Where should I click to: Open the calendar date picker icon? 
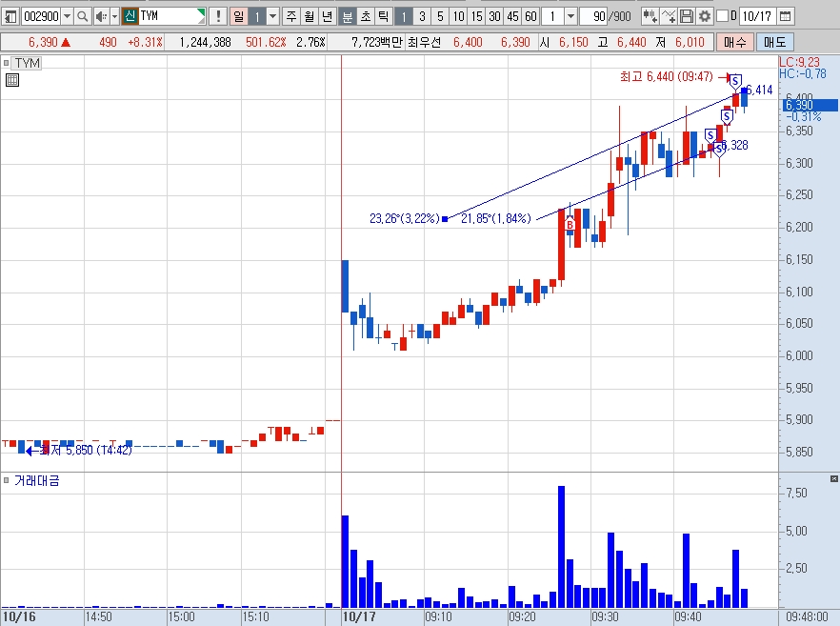tap(785, 16)
